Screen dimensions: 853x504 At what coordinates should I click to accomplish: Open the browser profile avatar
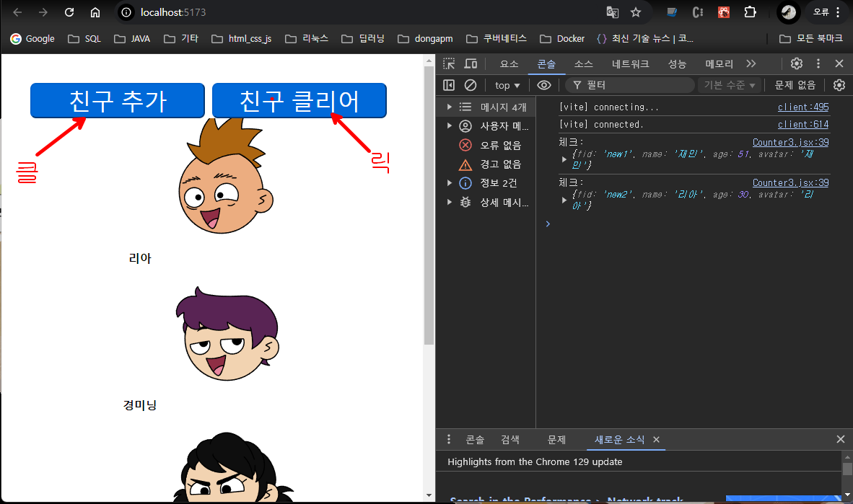point(789,12)
